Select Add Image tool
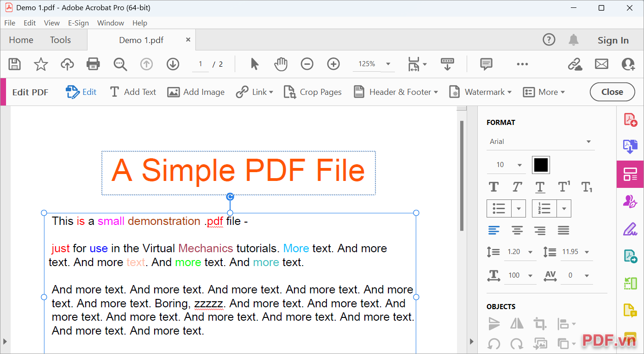This screenshot has height=354, width=644. [x=196, y=92]
